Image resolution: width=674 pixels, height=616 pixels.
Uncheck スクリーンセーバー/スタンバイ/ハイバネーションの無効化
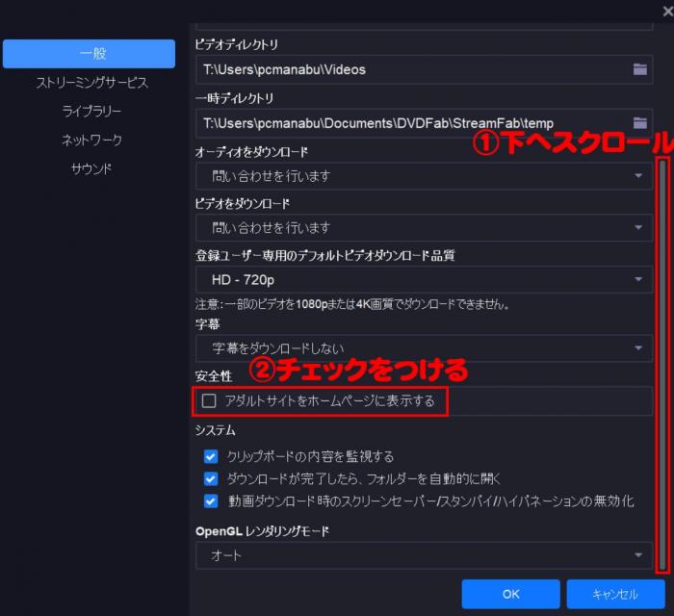[211, 500]
